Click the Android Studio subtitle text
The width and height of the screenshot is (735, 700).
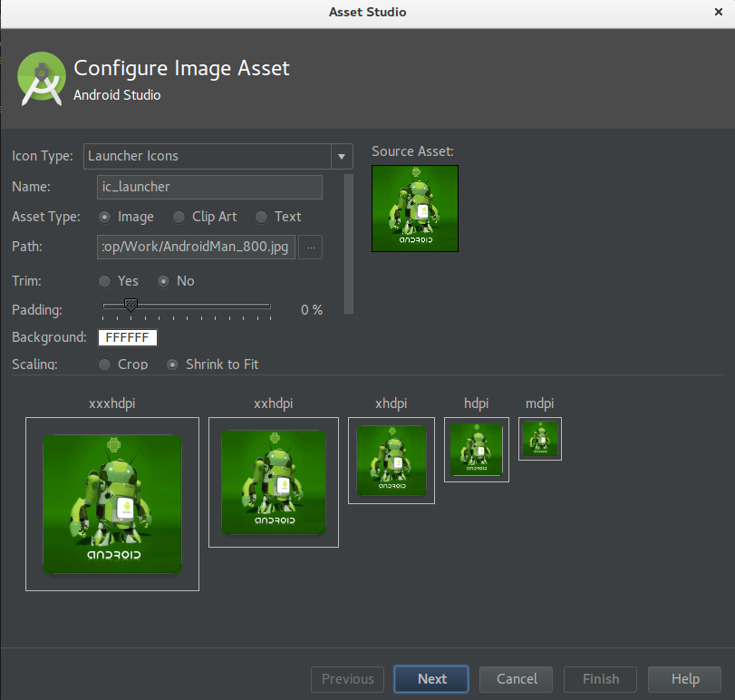117,95
